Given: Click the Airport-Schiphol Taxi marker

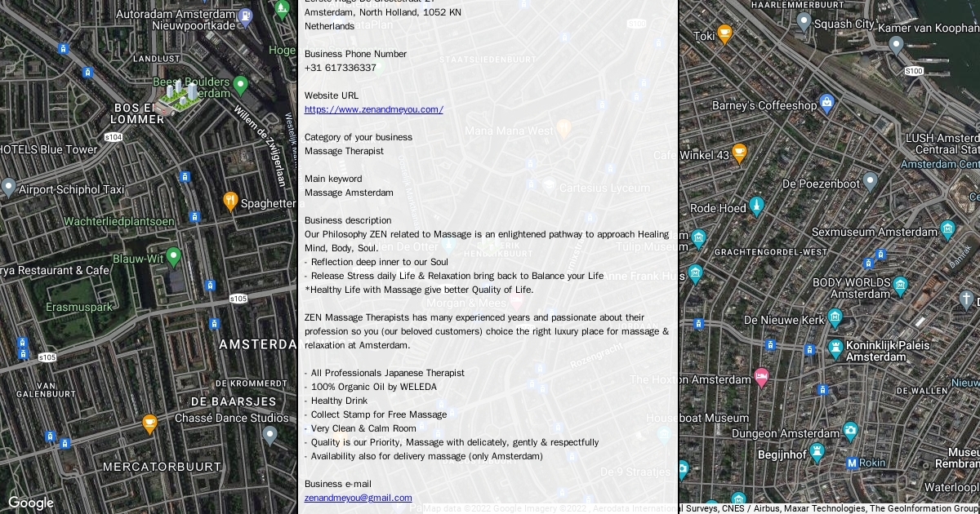Looking at the screenshot, I should 9,188.
